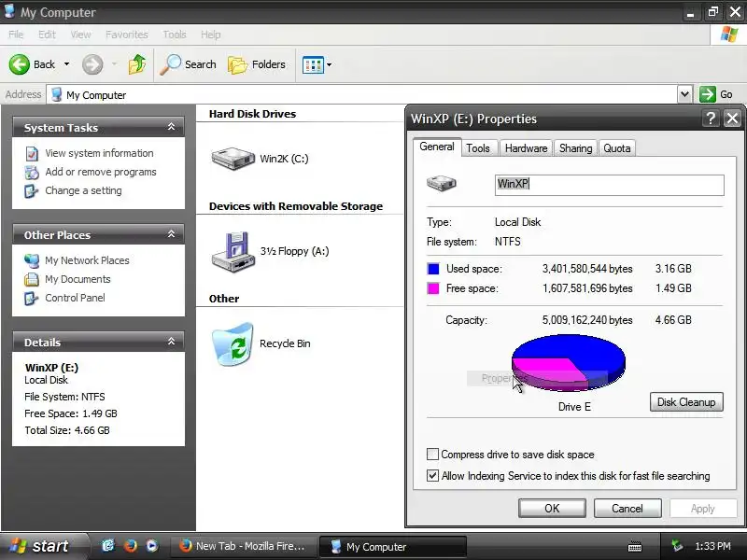Viewport: 747px width, 560px height.
Task: Click the Add or remove programs icon
Action: tap(32, 172)
